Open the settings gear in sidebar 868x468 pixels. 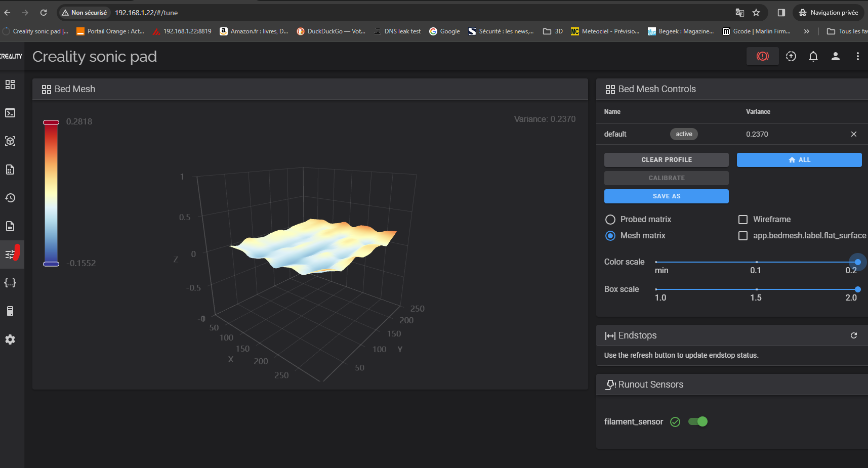pos(10,339)
